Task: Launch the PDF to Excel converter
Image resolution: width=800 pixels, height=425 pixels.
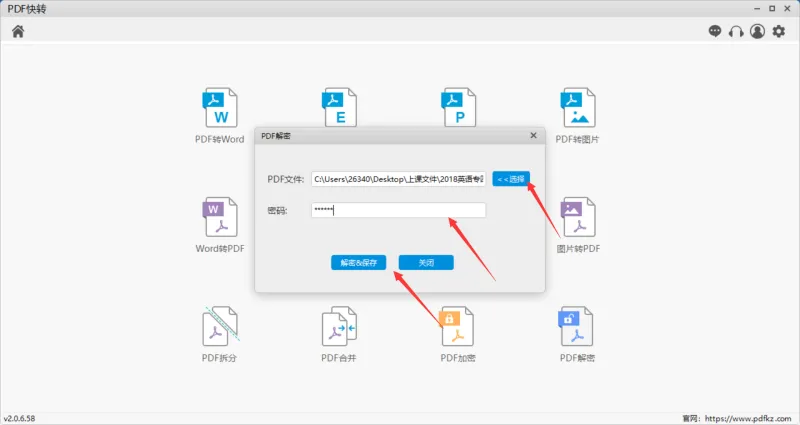Action: (x=339, y=107)
